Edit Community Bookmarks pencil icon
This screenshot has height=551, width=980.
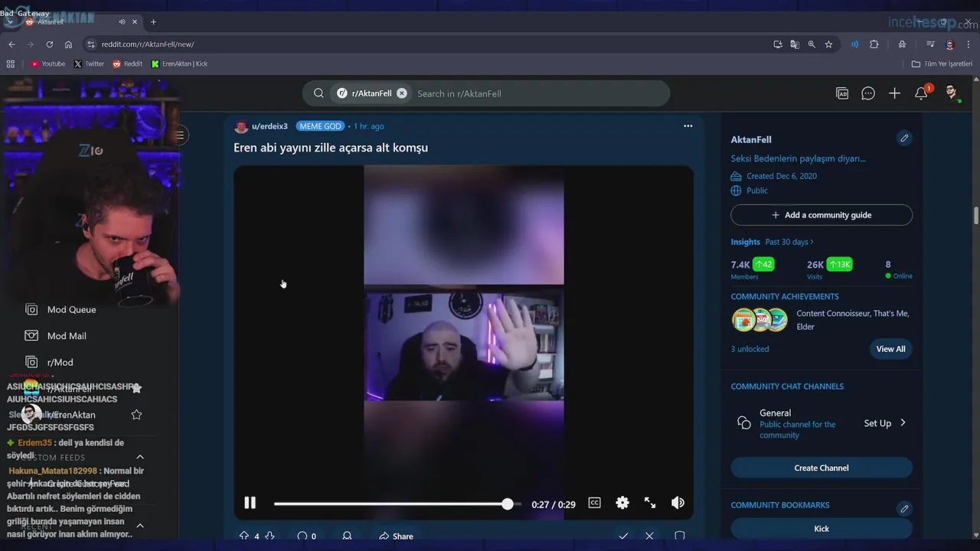(904, 508)
